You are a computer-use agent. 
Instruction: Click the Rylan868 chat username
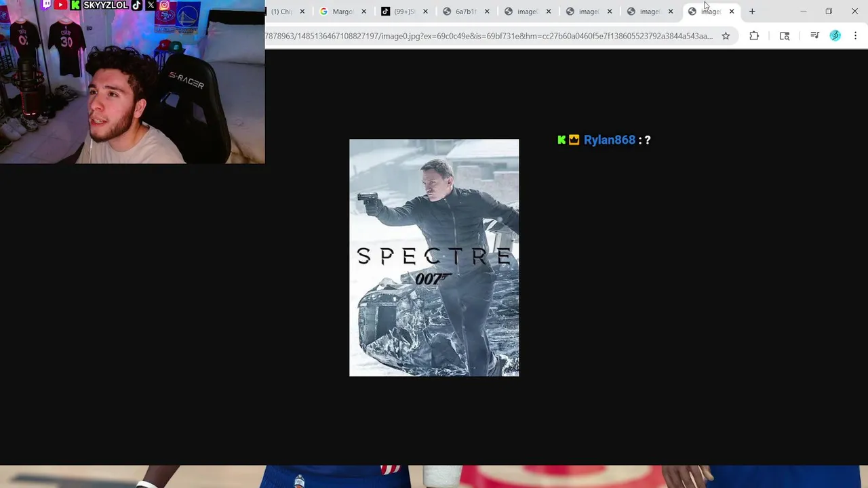(x=610, y=140)
